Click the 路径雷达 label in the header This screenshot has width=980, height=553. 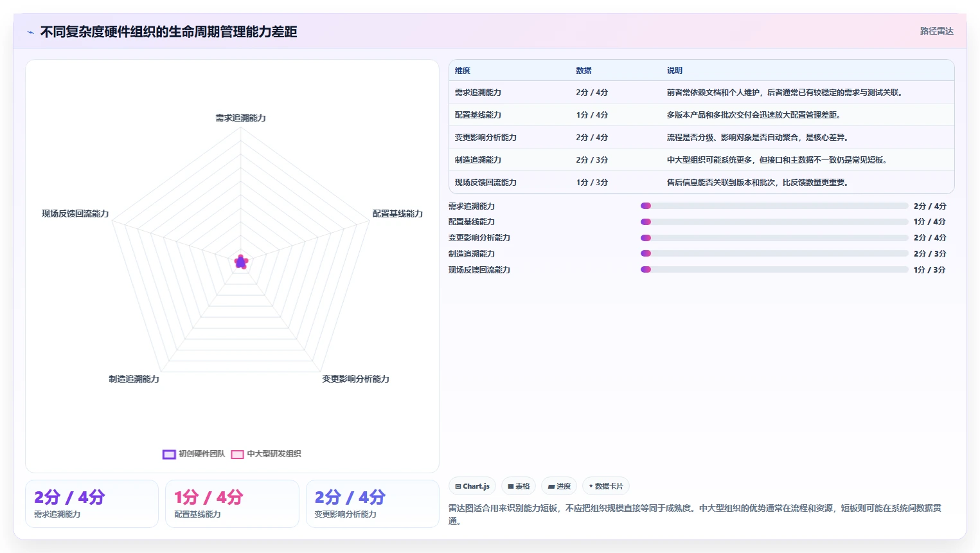pyautogui.click(x=936, y=31)
